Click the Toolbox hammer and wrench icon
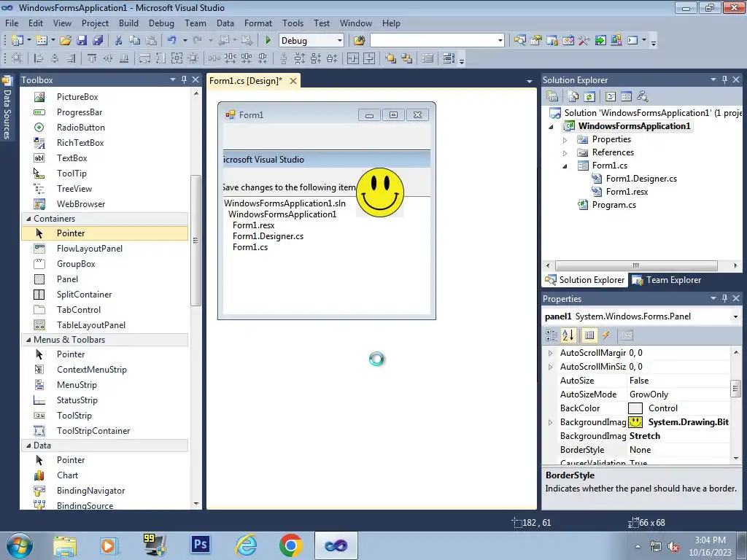The width and height of the screenshot is (747, 560). coord(584,41)
